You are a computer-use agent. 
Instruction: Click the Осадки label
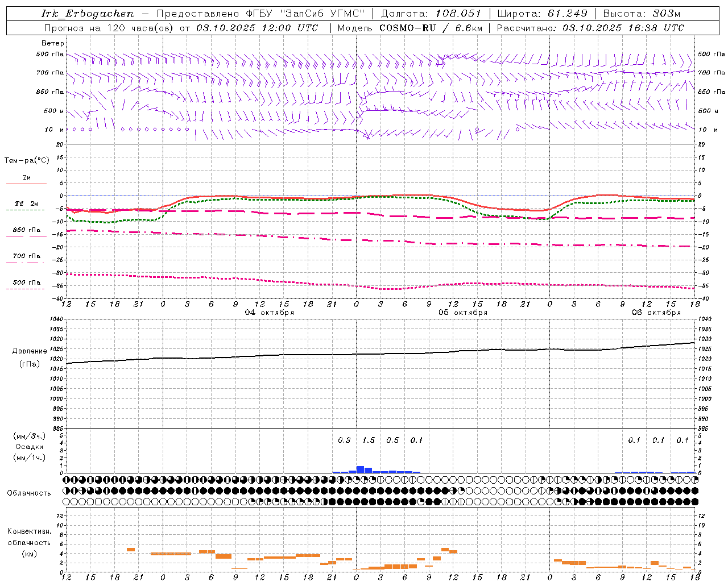[30, 447]
